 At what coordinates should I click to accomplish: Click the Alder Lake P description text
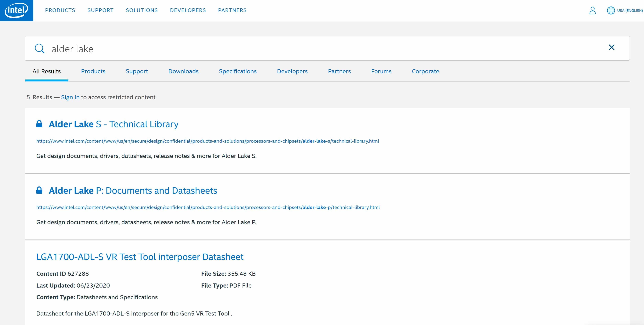pos(146,222)
